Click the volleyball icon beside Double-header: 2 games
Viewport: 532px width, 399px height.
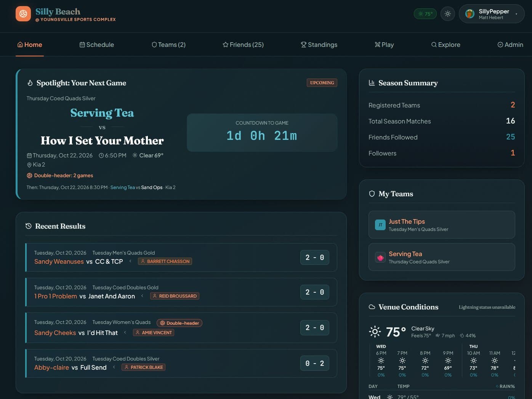[29, 176]
